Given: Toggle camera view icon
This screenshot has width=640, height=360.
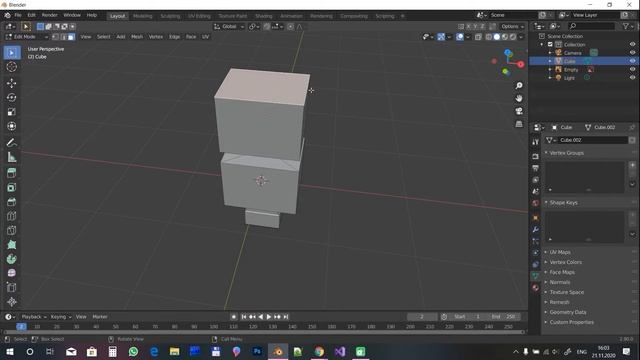Looking at the screenshot, I should click(x=519, y=111).
